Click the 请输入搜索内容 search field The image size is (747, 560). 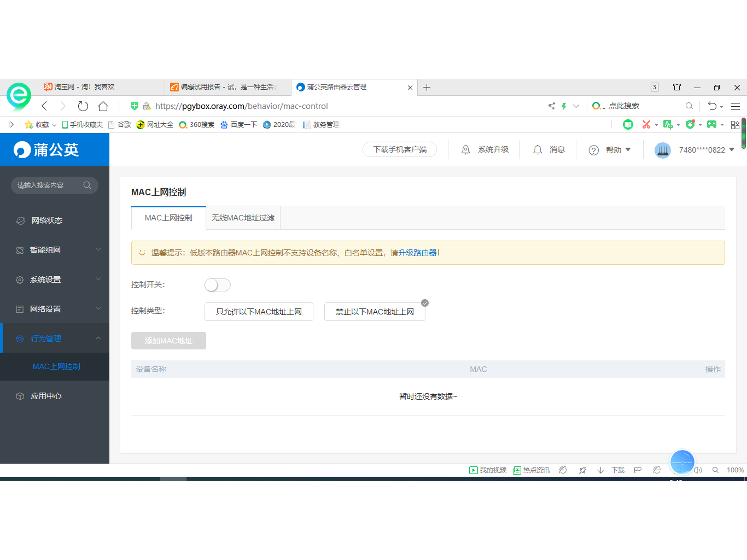pyautogui.click(x=54, y=185)
